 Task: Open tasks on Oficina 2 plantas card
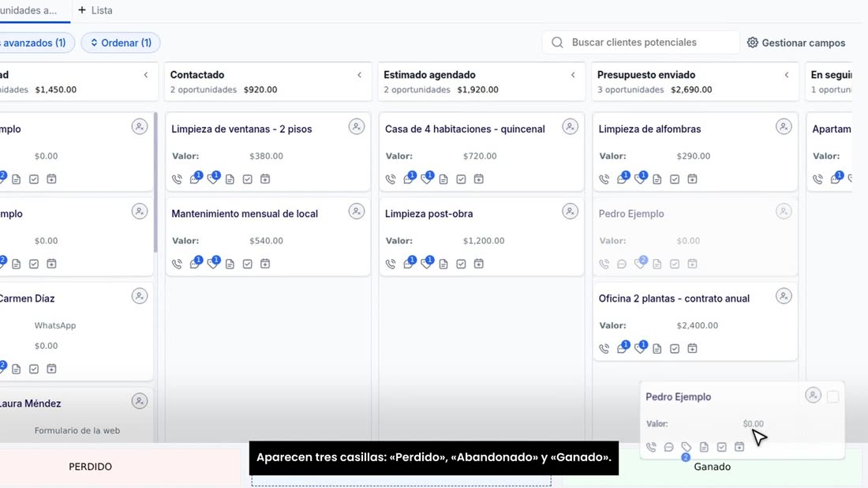[x=675, y=349]
